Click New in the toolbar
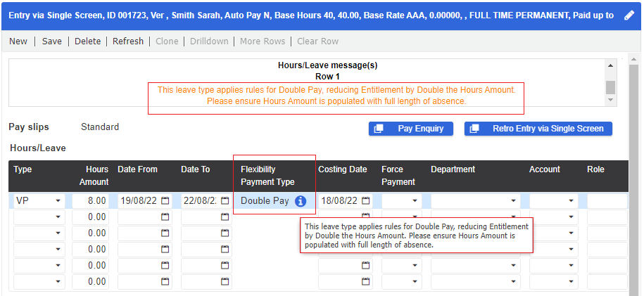The image size is (644, 296). point(18,41)
